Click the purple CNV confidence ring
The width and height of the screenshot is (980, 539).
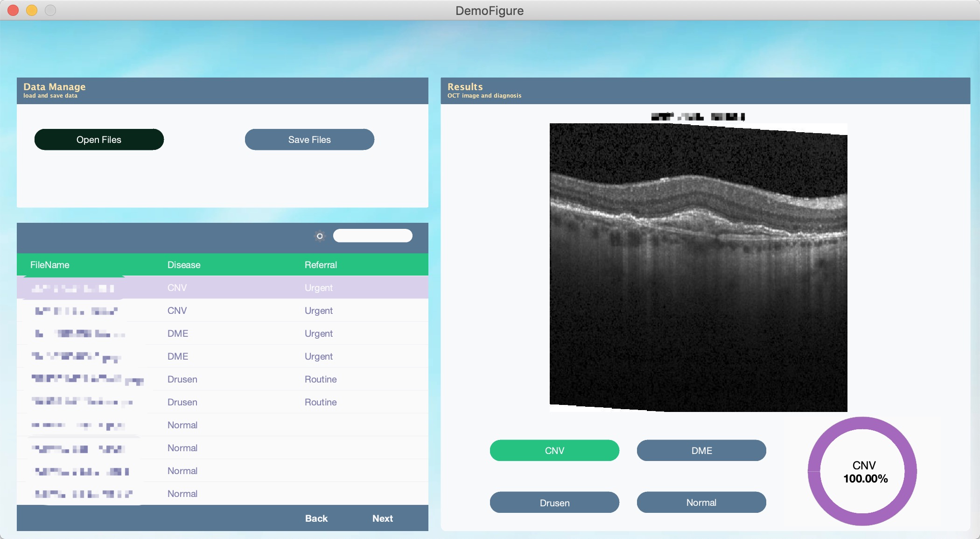pyautogui.click(x=862, y=423)
